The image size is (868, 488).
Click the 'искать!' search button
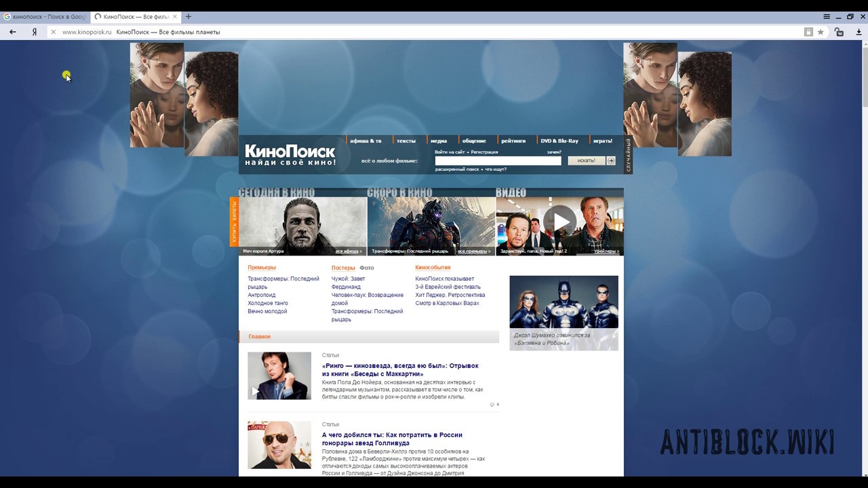pyautogui.click(x=586, y=161)
